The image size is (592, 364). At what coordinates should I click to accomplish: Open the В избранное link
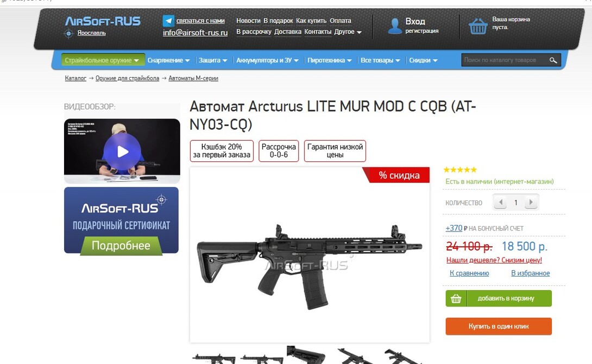pyautogui.click(x=531, y=273)
